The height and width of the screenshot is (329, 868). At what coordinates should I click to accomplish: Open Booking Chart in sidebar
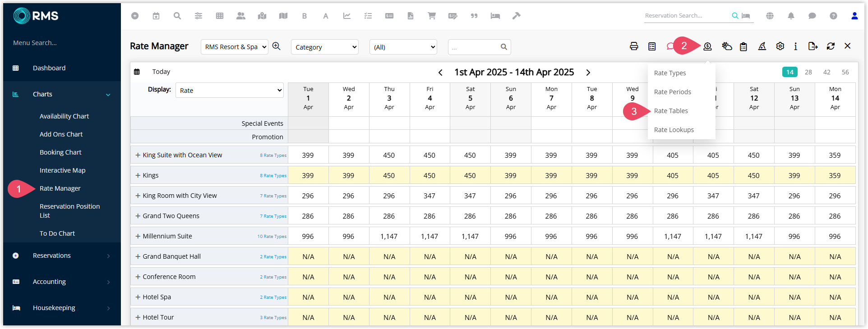60,152
